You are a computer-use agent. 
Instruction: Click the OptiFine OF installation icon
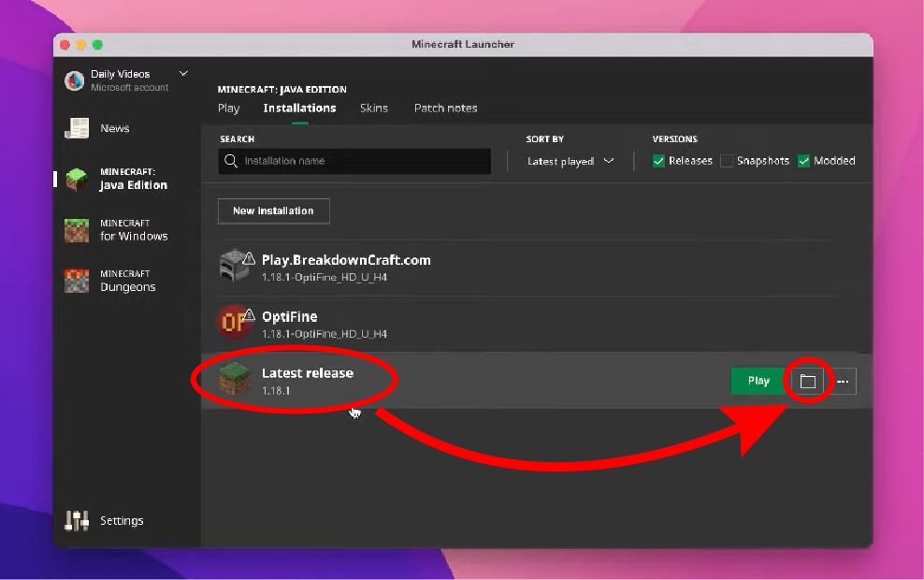point(234,323)
